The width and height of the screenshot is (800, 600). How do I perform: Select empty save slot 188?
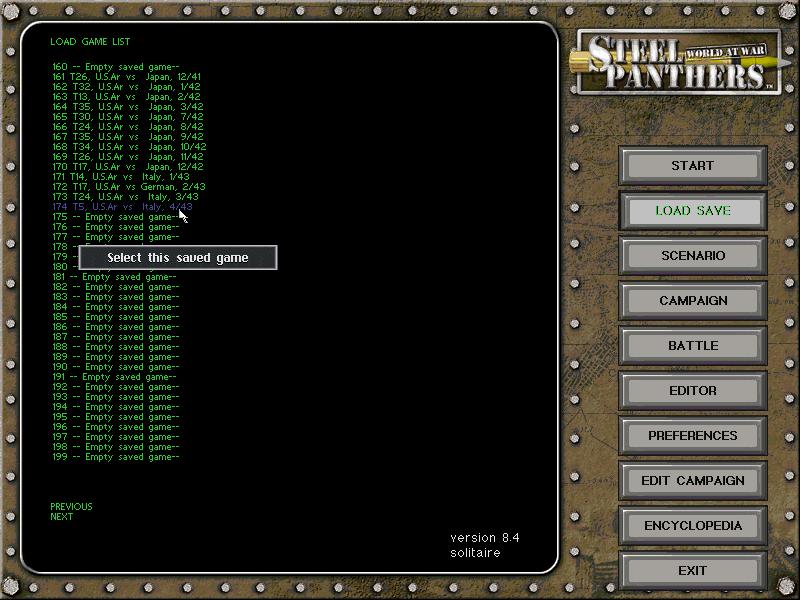(116, 347)
